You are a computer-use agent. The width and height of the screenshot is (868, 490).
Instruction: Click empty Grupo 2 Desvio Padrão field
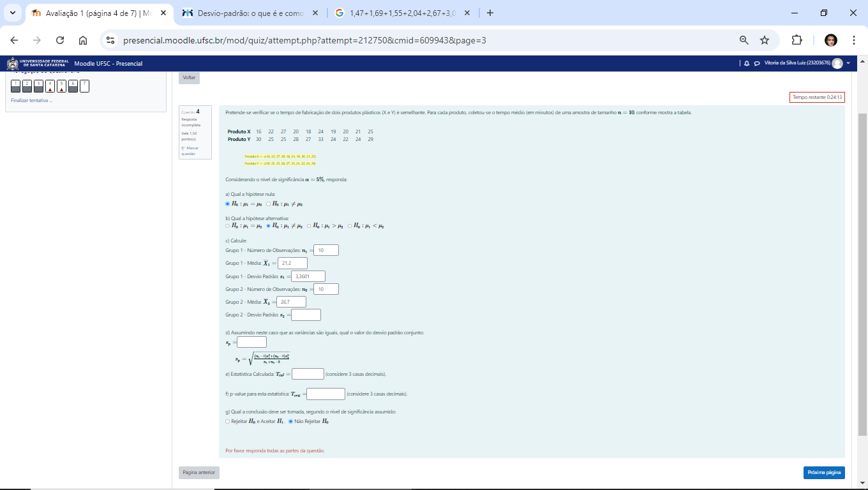(x=306, y=315)
